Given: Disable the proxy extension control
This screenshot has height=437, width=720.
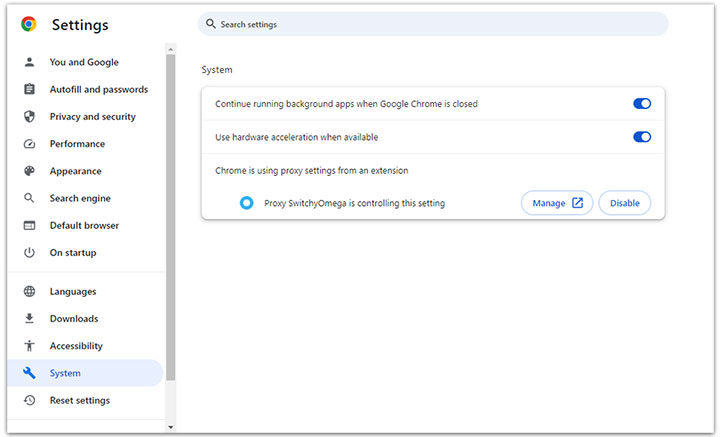Looking at the screenshot, I should (625, 203).
